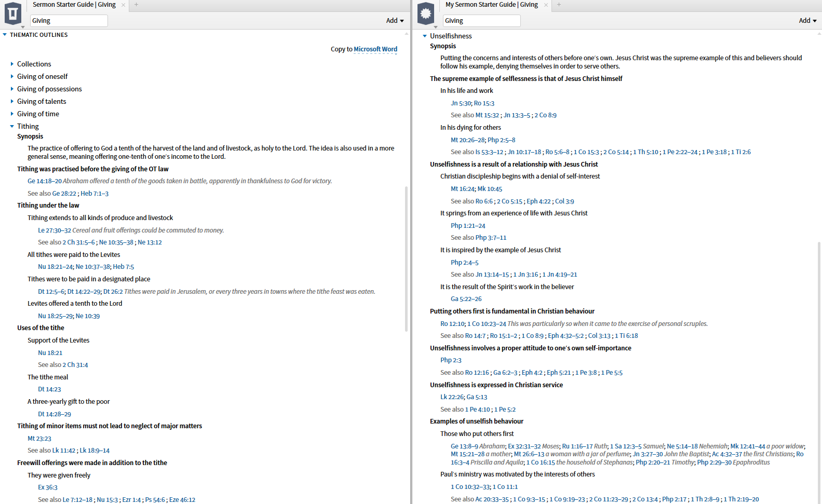
Task: Close the My Sermon Starter Guide | Giving tab
Action: (546, 5)
